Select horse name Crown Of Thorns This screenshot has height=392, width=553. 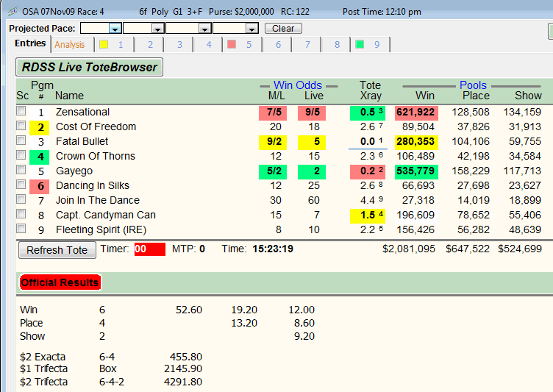pyautogui.click(x=96, y=156)
